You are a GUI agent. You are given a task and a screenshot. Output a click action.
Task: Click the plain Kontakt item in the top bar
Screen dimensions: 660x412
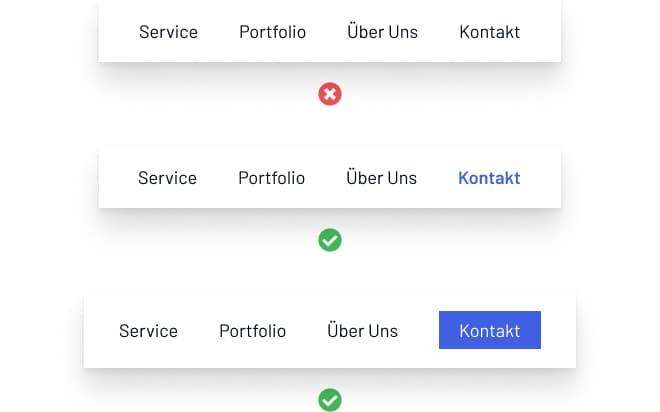(489, 32)
